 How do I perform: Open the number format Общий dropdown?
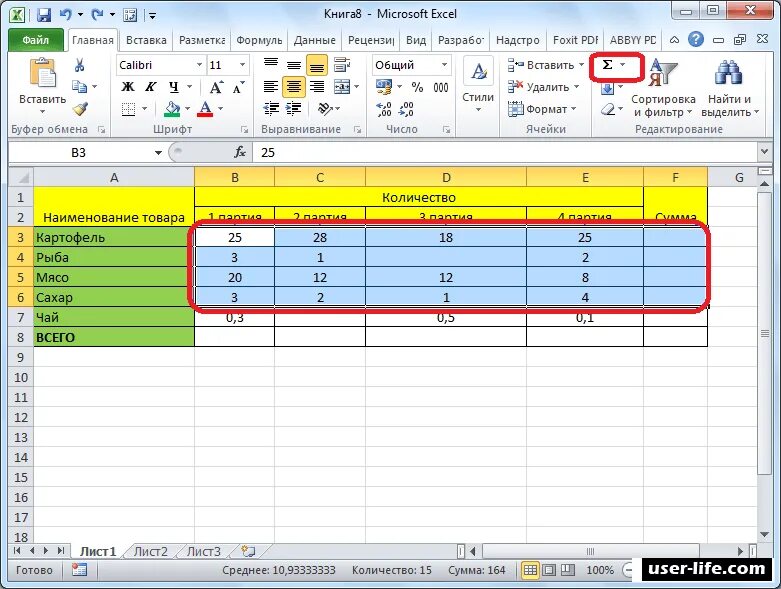444,65
